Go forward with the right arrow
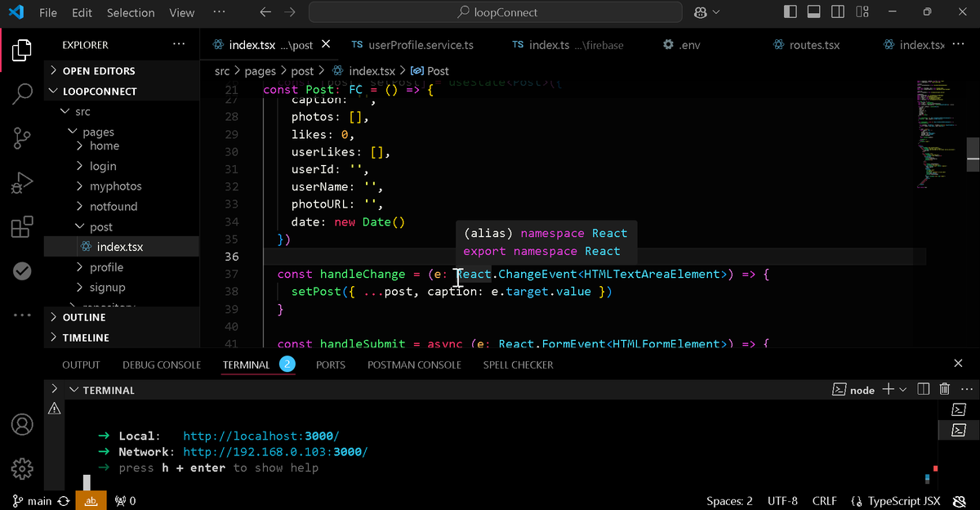Viewport: 980px width, 510px height. 291,12
